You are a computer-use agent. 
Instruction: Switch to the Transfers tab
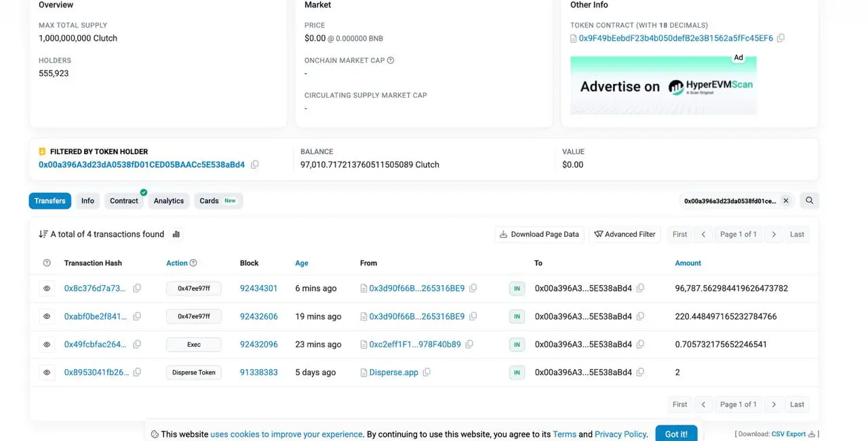50,201
